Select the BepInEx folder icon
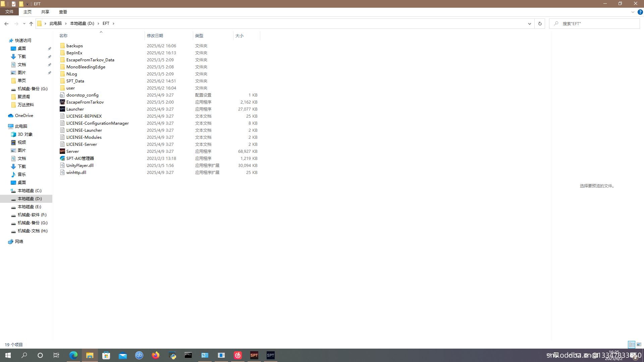Image resolution: width=644 pixels, height=362 pixels. [x=62, y=53]
